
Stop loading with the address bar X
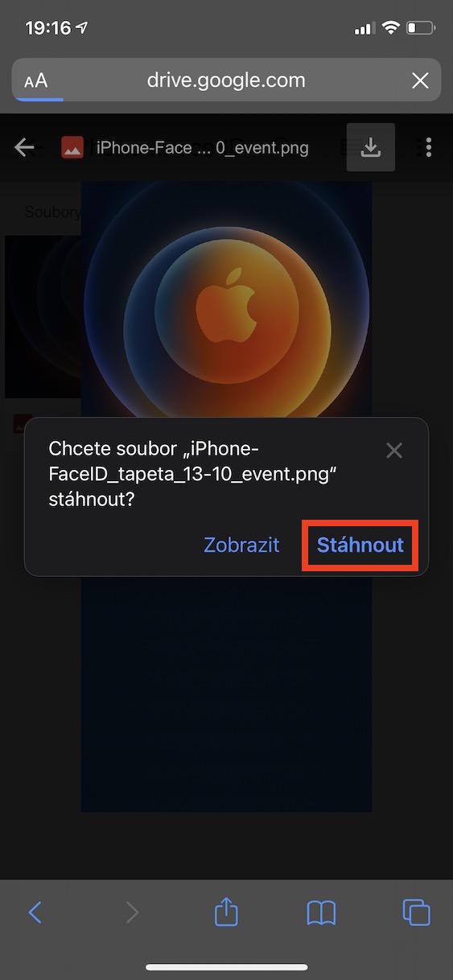click(420, 80)
